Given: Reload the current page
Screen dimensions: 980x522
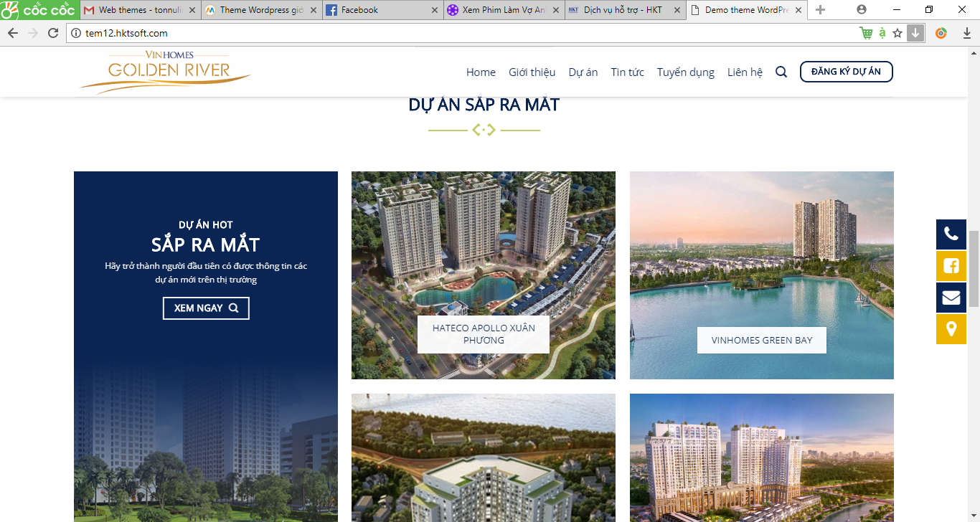Looking at the screenshot, I should pyautogui.click(x=53, y=33).
